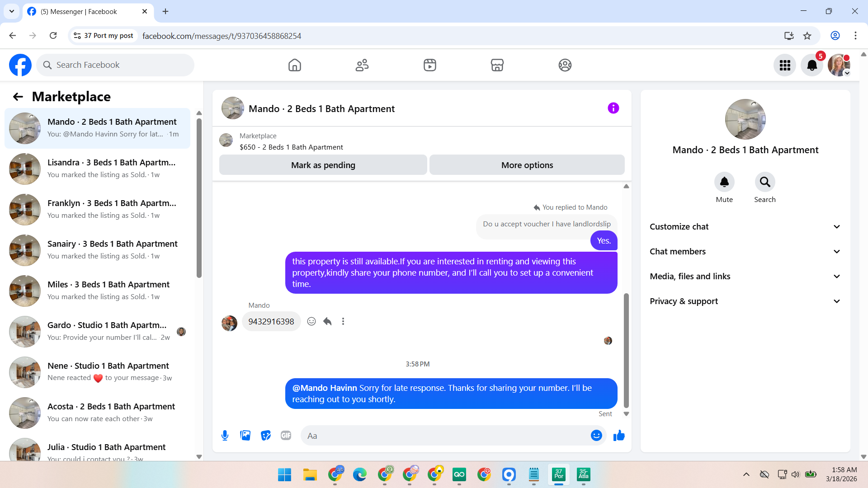Click the conversation list scrollbar
The width and height of the screenshot is (868, 488).
(199, 199)
